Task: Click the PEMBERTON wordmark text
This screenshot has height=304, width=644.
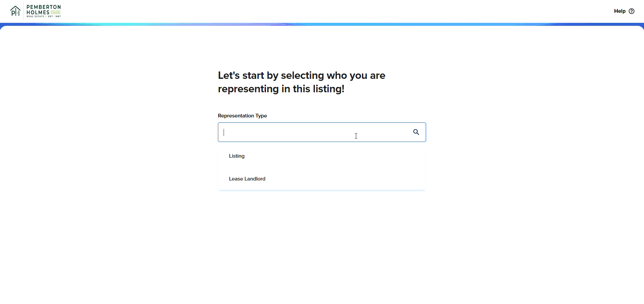Action: tap(44, 7)
